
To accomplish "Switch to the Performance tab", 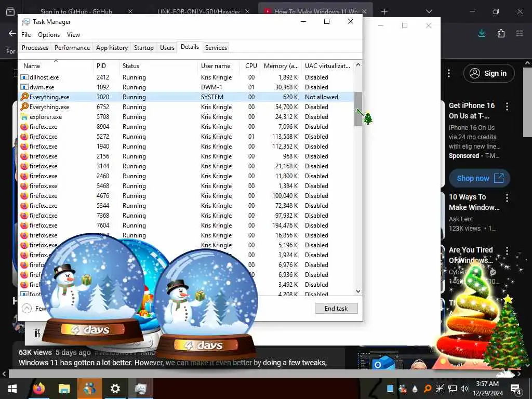I will click(x=72, y=47).
